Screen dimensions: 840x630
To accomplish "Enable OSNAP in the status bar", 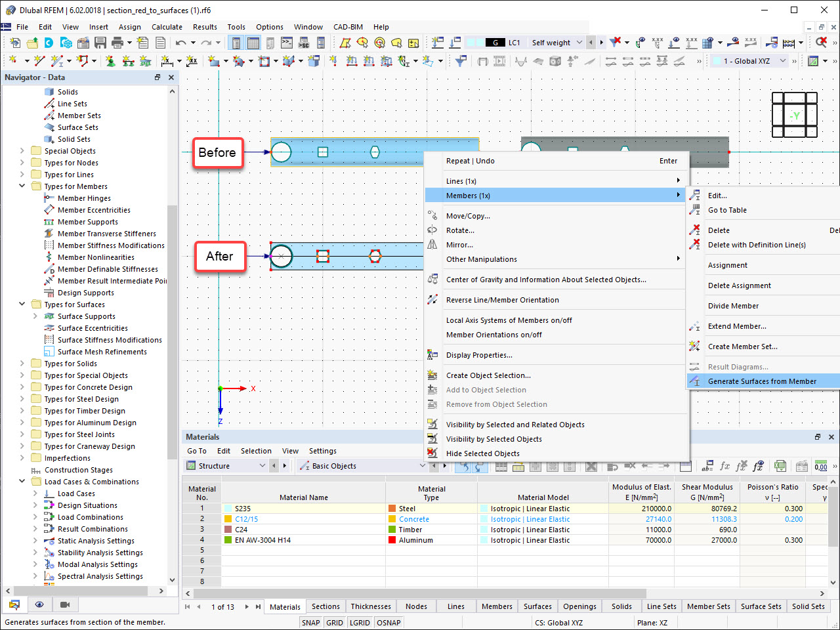I will pyautogui.click(x=388, y=622).
